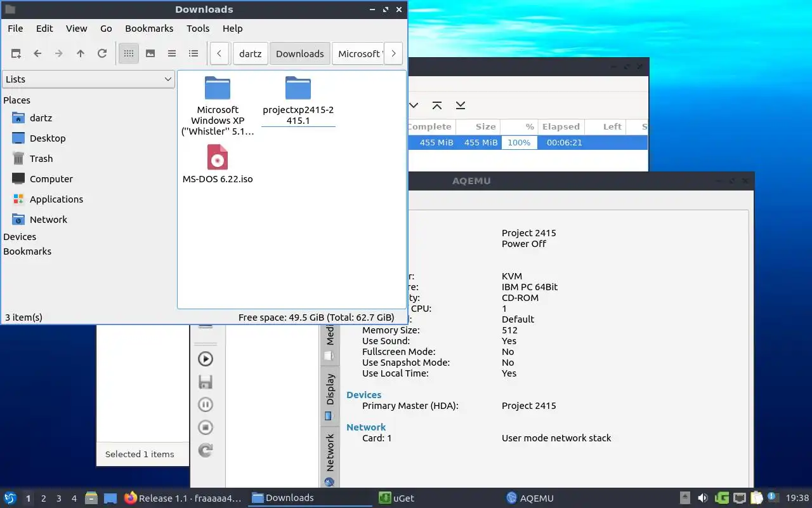The width and height of the screenshot is (812, 508).
Task: Select the MS-DOS 6.22.iso file
Action: [x=218, y=164]
